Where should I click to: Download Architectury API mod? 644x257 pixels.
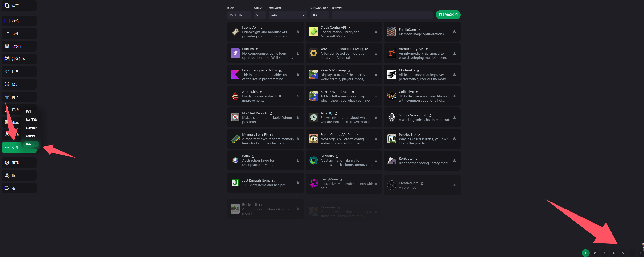454,53
